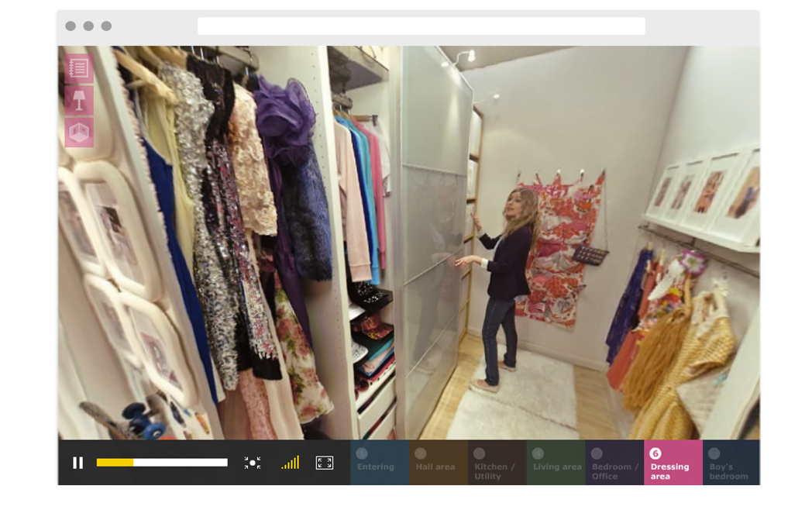Select the Dressing area chapter
This screenshot has height=510, width=812.
[673, 462]
